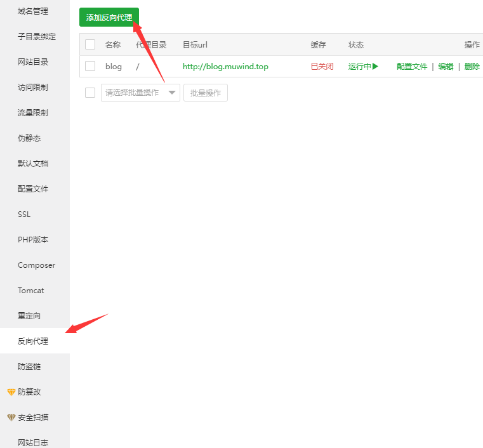Click the 名称 column header

pyautogui.click(x=113, y=45)
